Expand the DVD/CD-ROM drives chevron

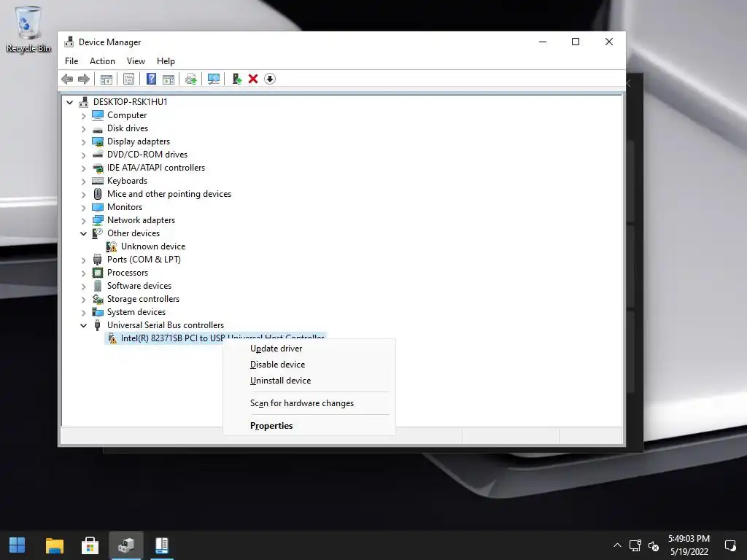[83, 155]
